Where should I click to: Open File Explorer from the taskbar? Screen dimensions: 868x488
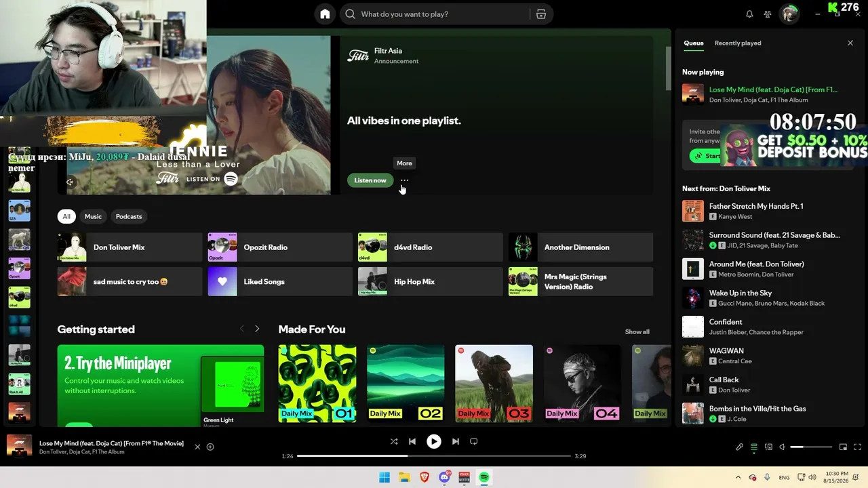pos(405,477)
